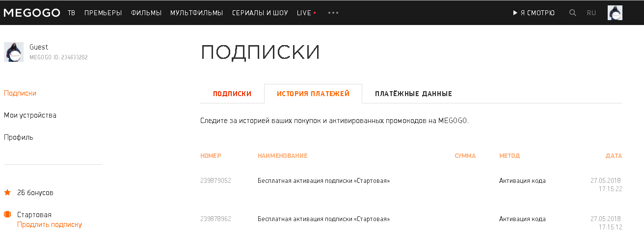Click the MEGOGO logo
This screenshot has height=251, width=644.
pos(32,13)
